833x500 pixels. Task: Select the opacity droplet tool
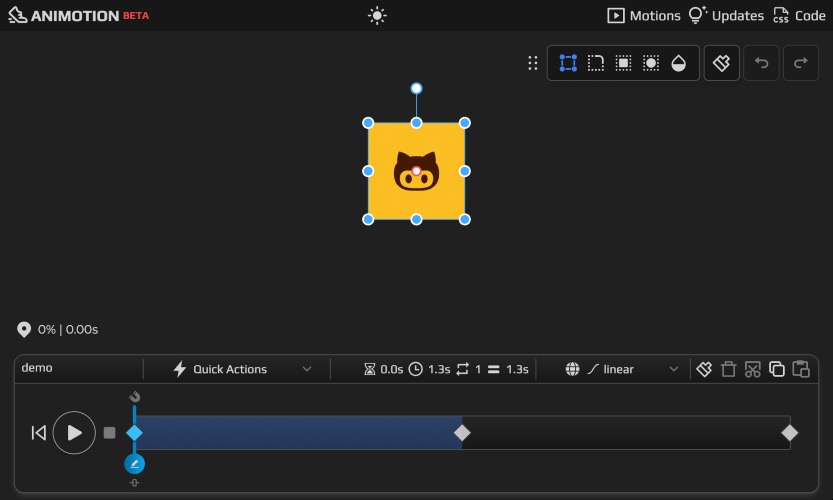(x=678, y=63)
